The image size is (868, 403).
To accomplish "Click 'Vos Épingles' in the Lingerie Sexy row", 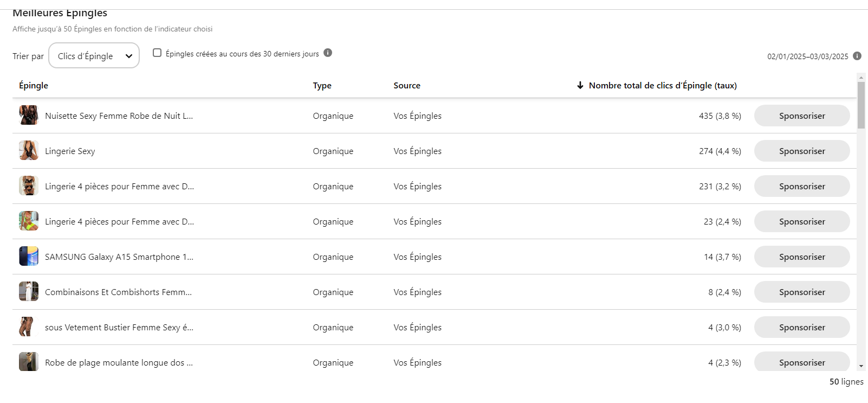I will tap(417, 151).
